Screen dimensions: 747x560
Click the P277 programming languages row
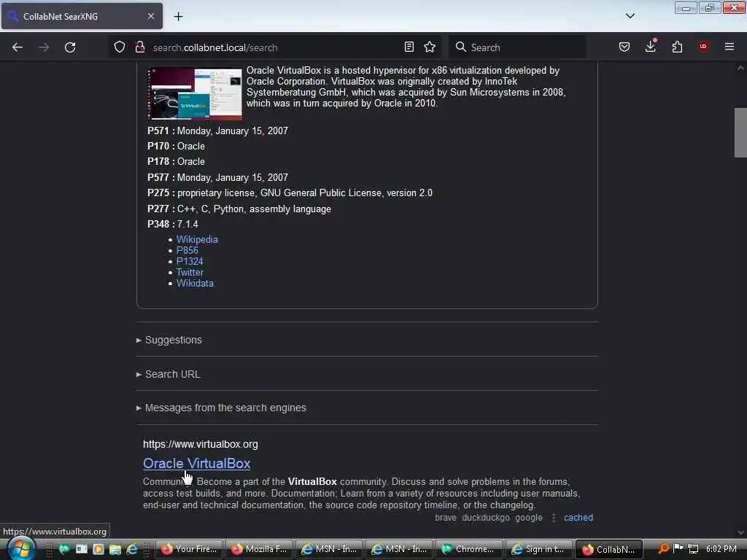click(x=239, y=209)
